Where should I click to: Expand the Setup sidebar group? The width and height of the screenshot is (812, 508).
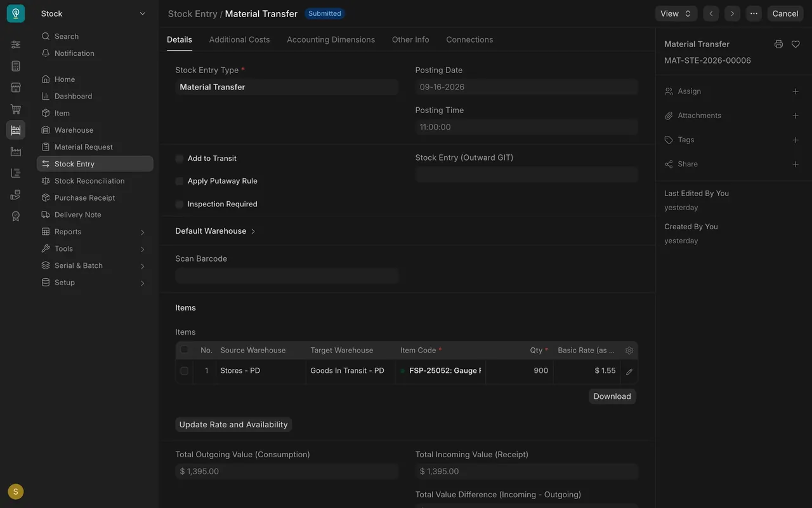pyautogui.click(x=95, y=283)
